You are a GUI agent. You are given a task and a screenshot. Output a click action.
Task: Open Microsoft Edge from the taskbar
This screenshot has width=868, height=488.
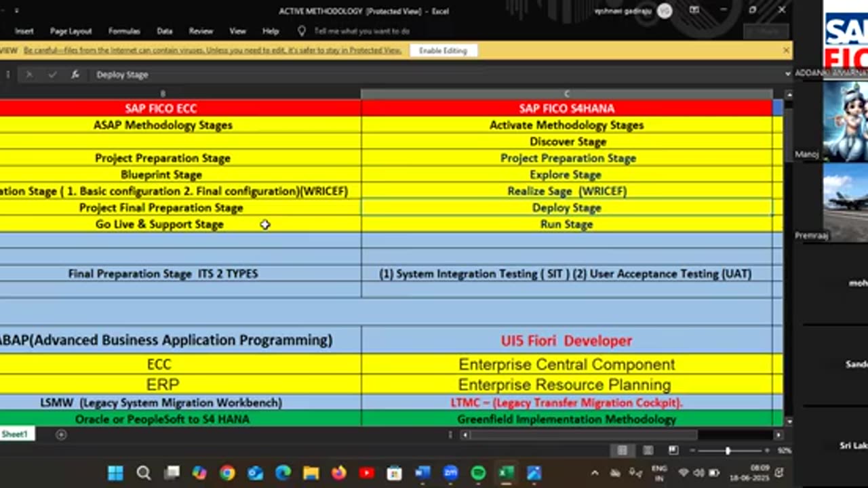[283, 472]
